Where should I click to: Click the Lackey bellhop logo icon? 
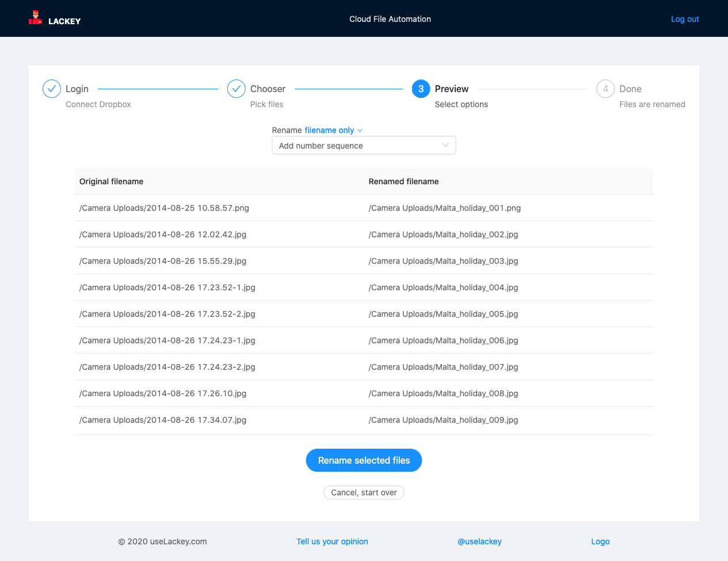[x=36, y=18]
